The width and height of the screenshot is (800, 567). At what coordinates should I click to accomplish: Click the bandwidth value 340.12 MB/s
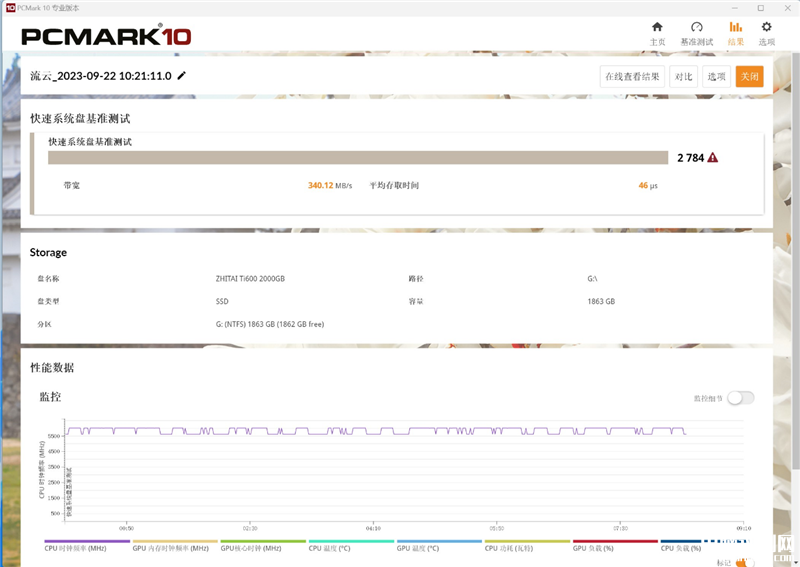click(330, 185)
